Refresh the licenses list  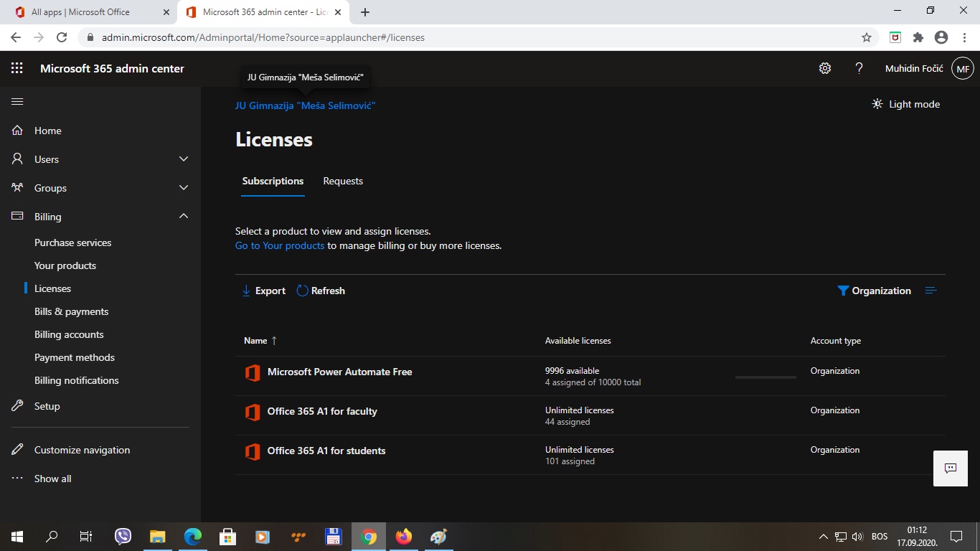coord(321,291)
